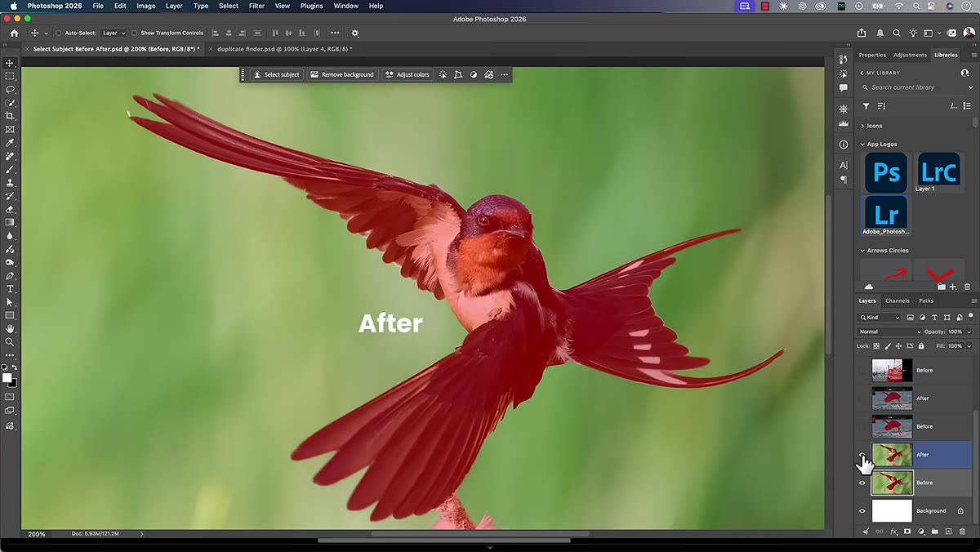Select the Crop tool
The image size is (980, 552).
pyautogui.click(x=10, y=116)
